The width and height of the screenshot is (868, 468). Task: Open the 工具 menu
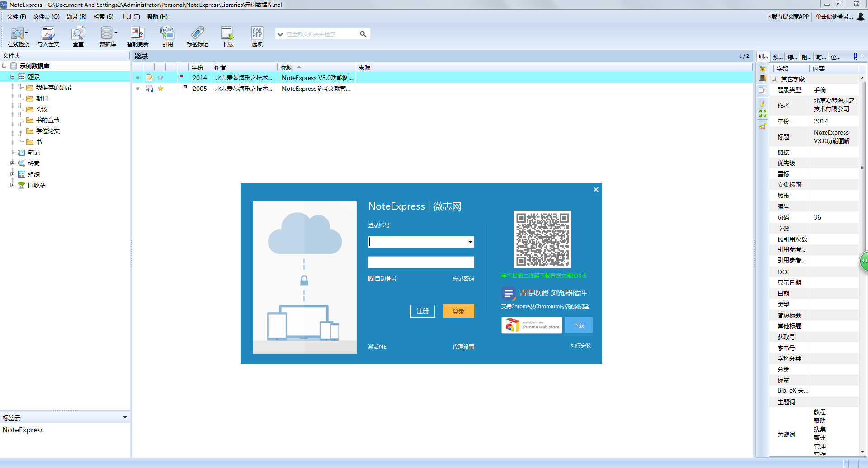[130, 17]
